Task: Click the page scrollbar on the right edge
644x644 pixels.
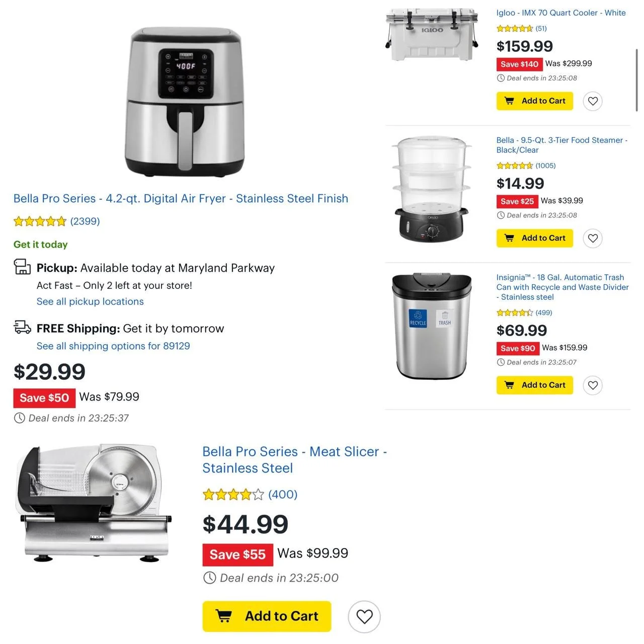Action: [636, 80]
